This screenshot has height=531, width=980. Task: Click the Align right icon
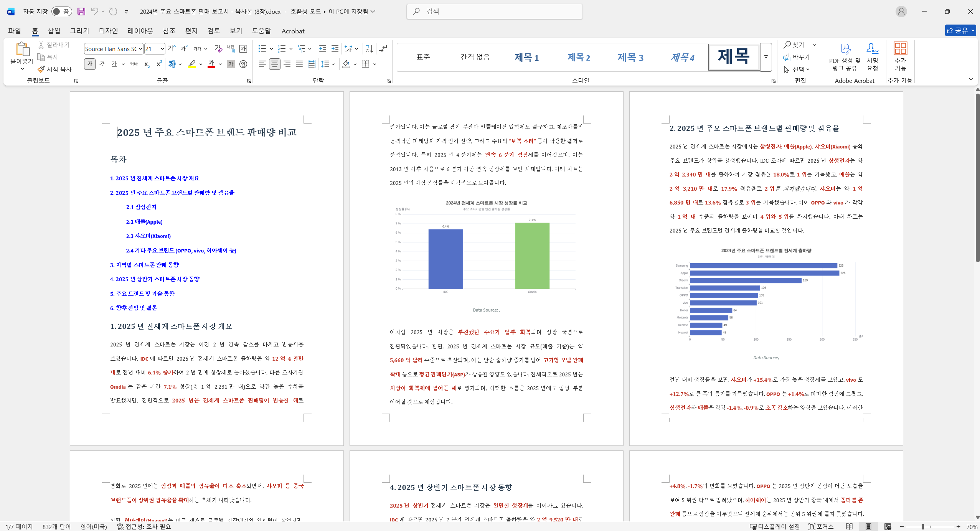287,64
